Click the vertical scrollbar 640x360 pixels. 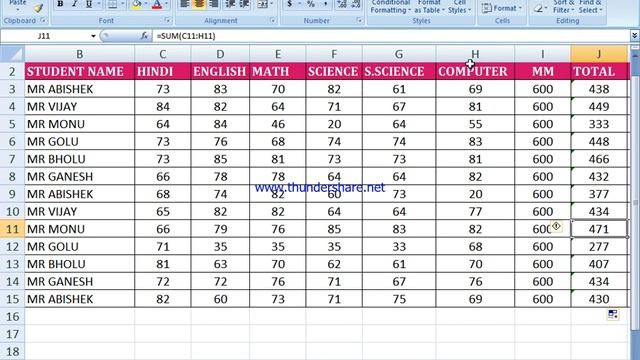(x=635, y=202)
